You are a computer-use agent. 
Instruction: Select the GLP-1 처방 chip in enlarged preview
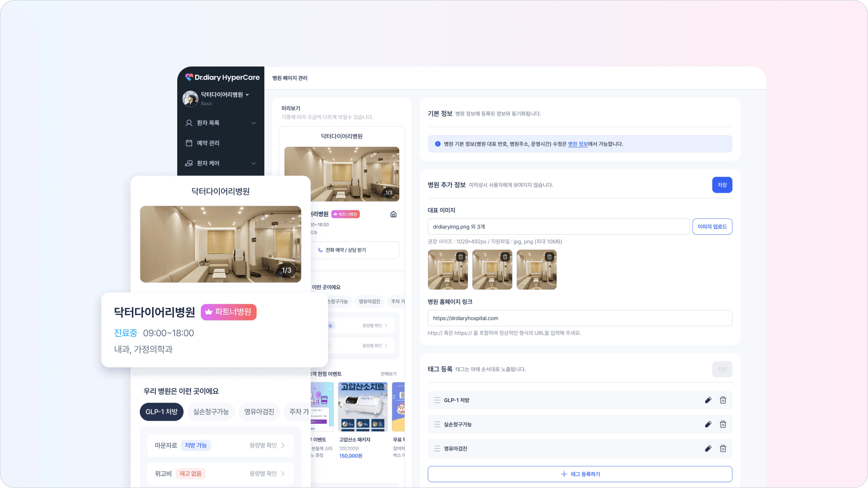tap(161, 412)
